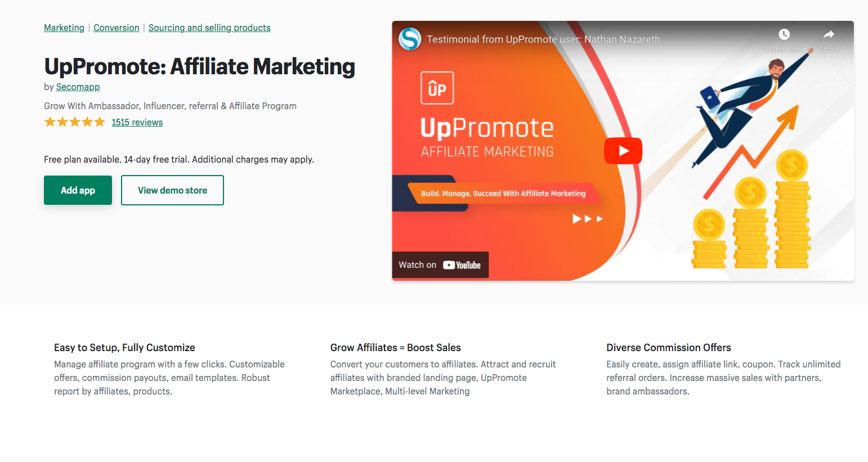The image size is (868, 462).
Task: Click Grow Affiliates = Boost Sales heading
Action: pyautogui.click(x=396, y=348)
